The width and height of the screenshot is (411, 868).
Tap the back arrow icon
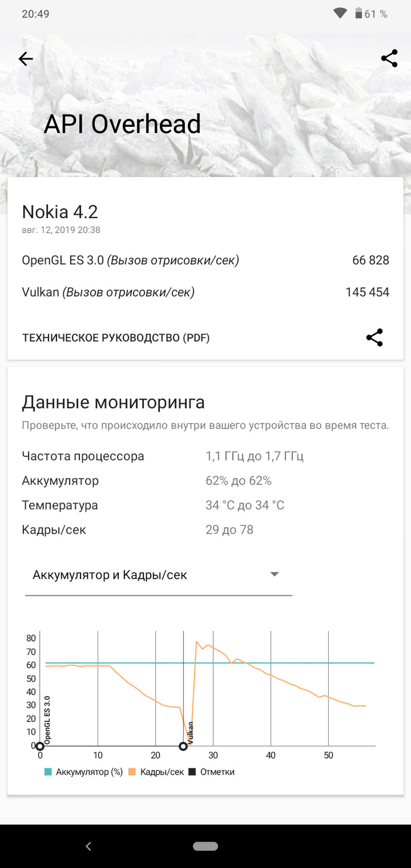[x=26, y=59]
